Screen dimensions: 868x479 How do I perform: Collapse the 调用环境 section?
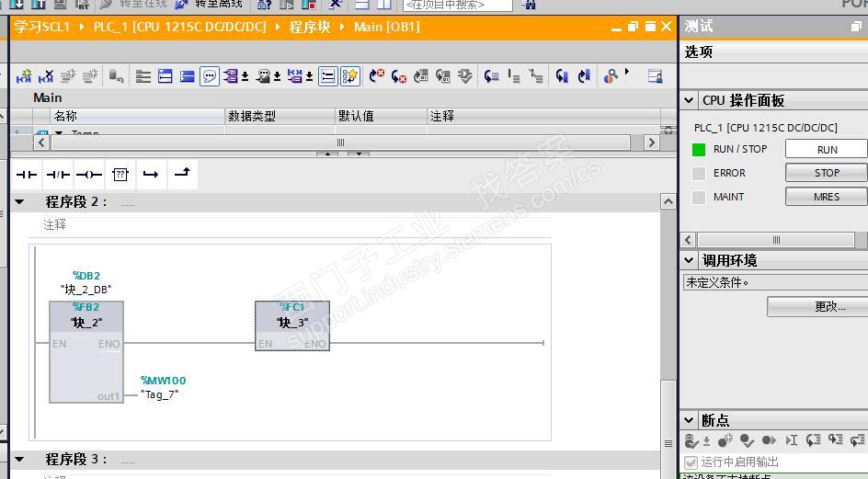coord(689,260)
